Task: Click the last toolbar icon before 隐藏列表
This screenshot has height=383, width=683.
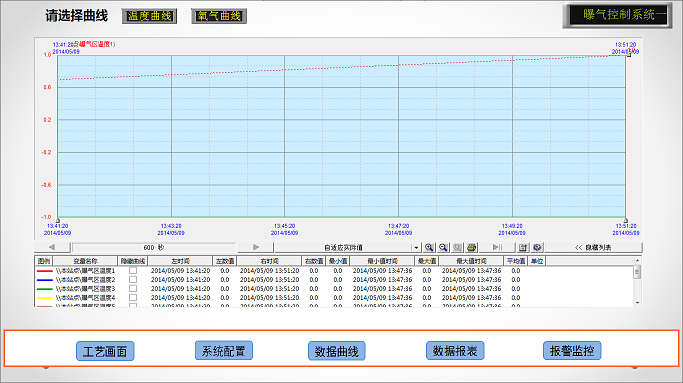Action: click(537, 247)
